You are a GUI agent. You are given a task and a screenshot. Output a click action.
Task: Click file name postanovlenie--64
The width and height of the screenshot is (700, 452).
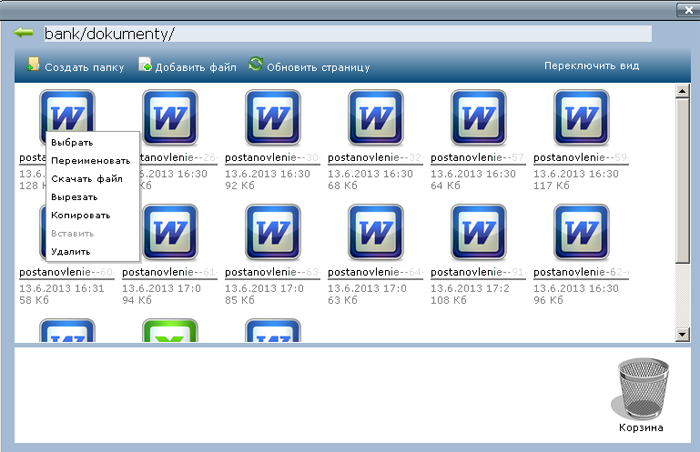[375, 272]
